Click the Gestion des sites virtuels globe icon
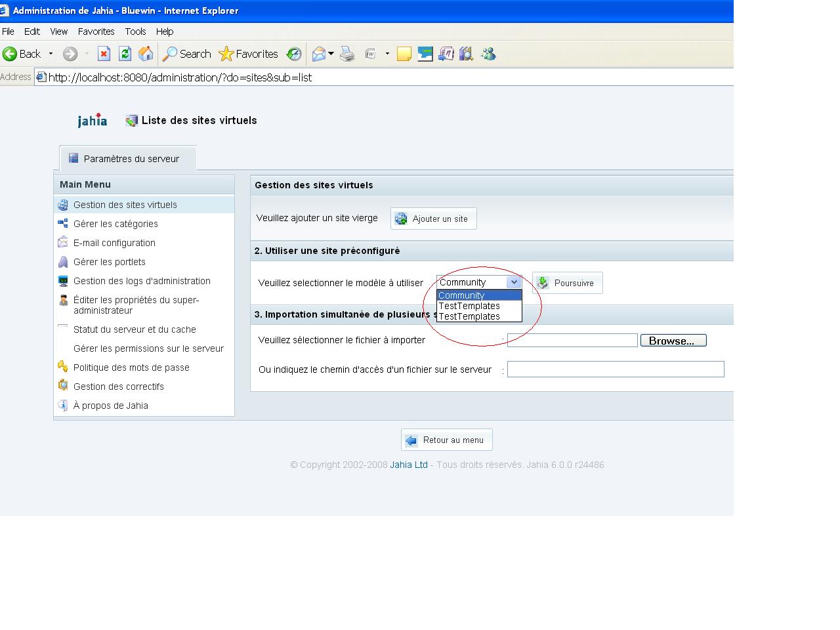The width and height of the screenshot is (840, 630). [x=63, y=205]
